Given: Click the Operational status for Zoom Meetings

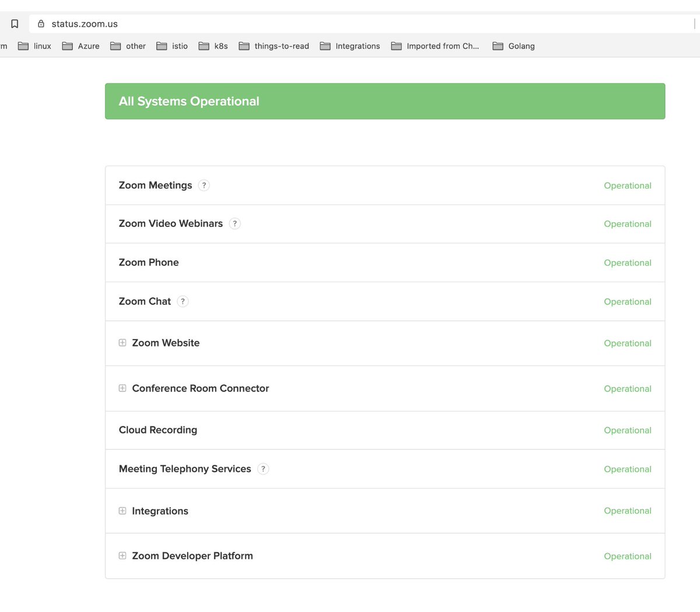Looking at the screenshot, I should tap(628, 186).
